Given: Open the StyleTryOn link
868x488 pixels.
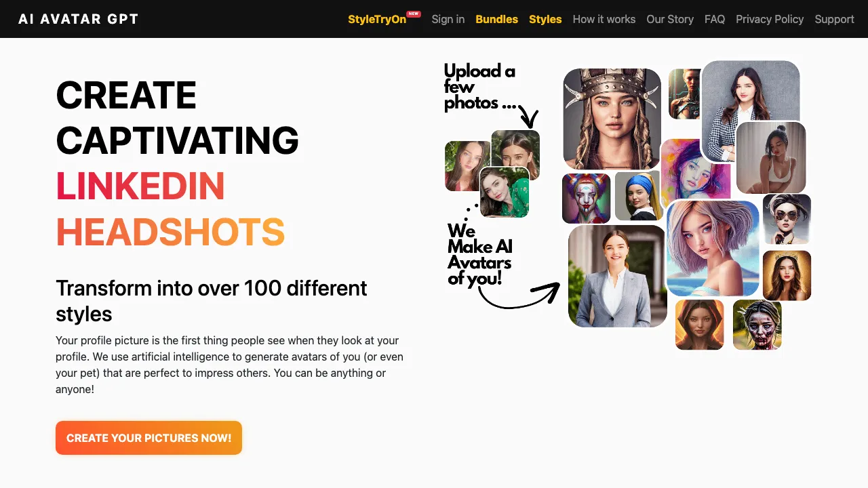Looking at the screenshot, I should [x=377, y=19].
